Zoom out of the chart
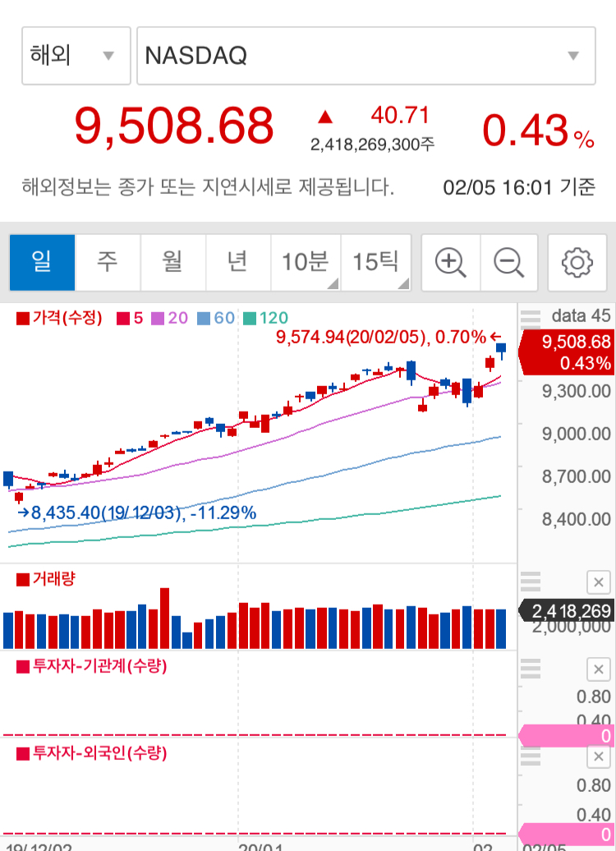The height and width of the screenshot is (851, 616). tap(508, 263)
